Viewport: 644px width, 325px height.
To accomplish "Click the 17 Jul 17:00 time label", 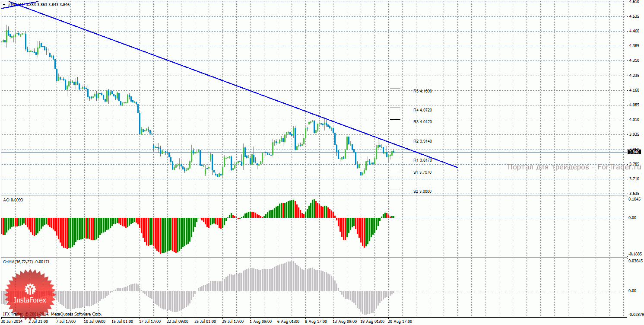I will (149, 322).
